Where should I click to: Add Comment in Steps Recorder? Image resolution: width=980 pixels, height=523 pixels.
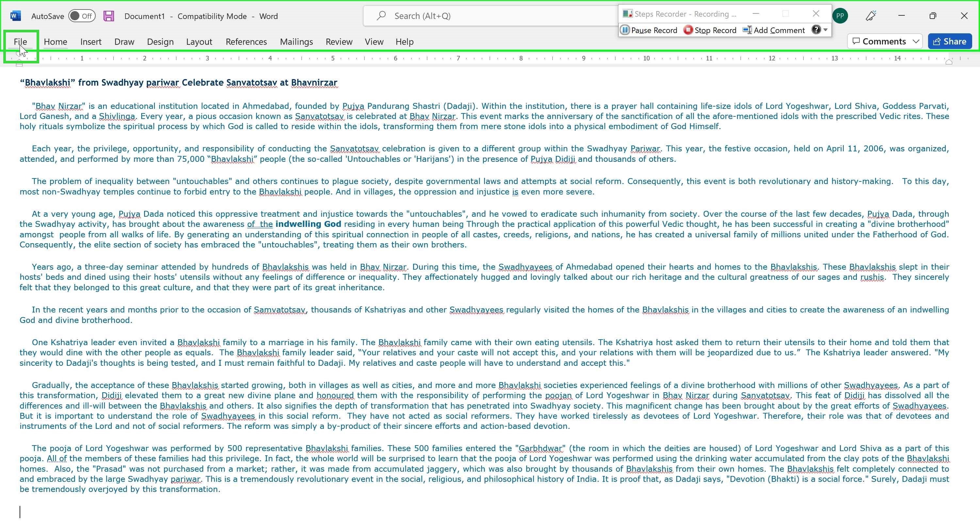click(x=774, y=30)
